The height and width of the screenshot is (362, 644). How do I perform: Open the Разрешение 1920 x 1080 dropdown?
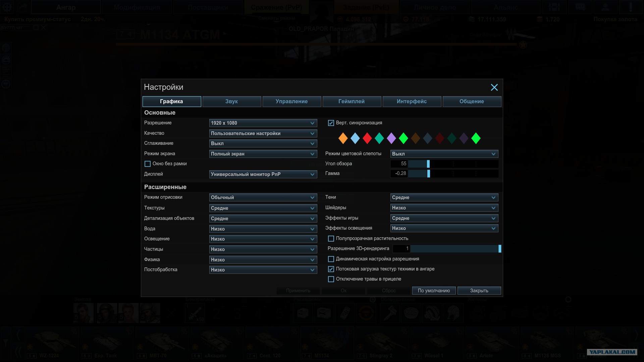(263, 123)
